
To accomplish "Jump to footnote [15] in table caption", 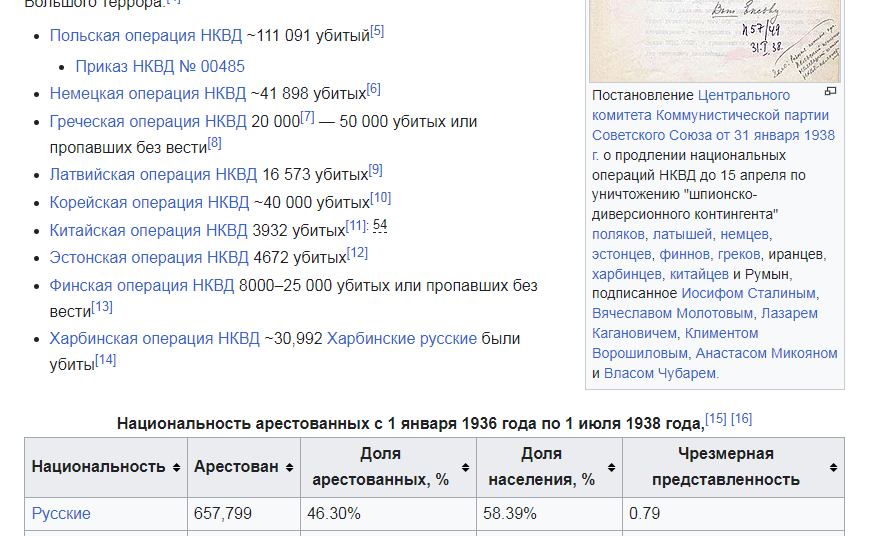I will click(716, 419).
